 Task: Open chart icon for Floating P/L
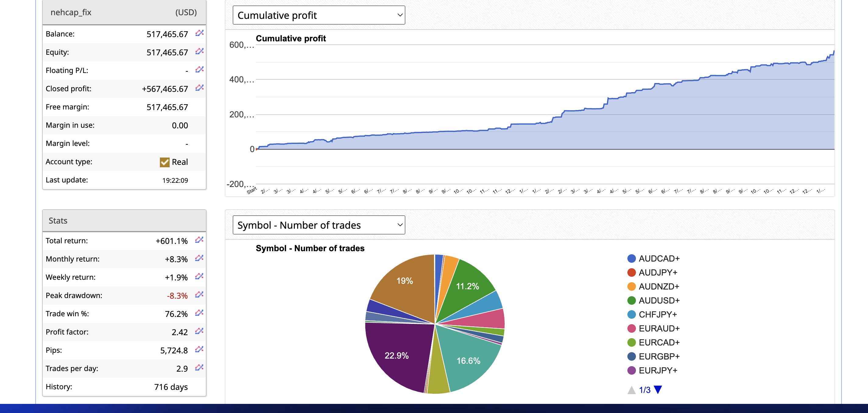[x=199, y=70]
